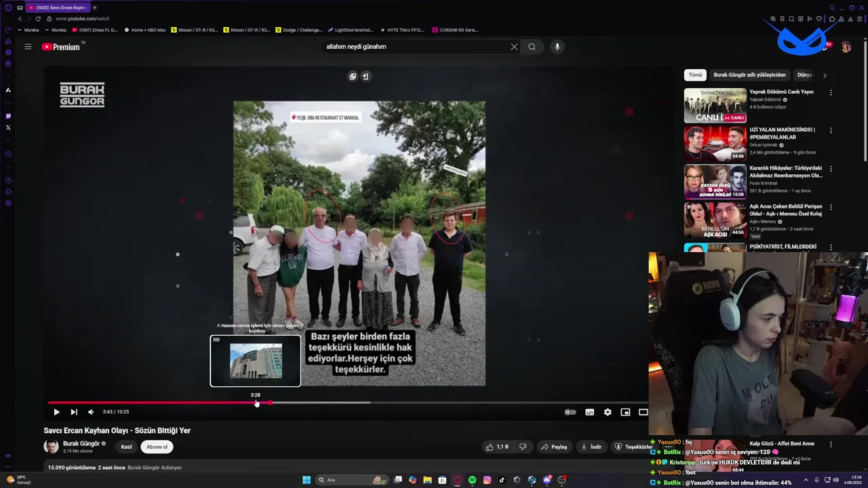The image size is (868, 488).
Task: Open the video settings gear
Action: 608,412
